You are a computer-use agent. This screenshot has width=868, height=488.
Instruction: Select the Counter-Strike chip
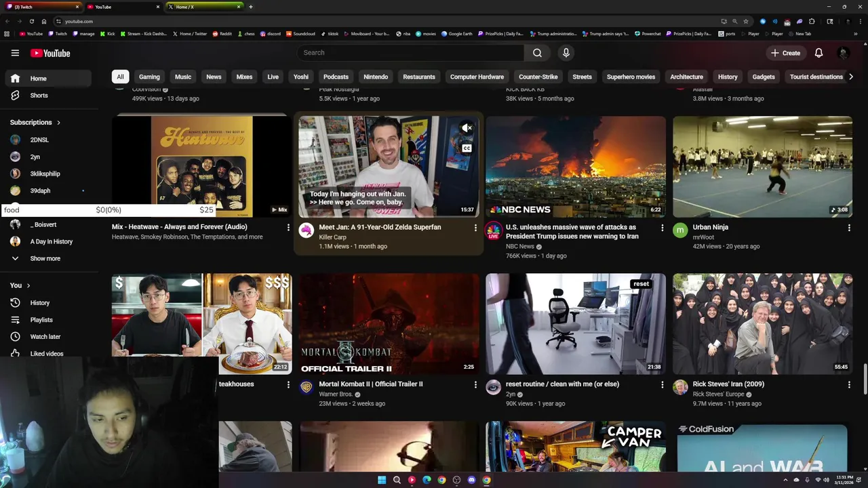tap(538, 77)
